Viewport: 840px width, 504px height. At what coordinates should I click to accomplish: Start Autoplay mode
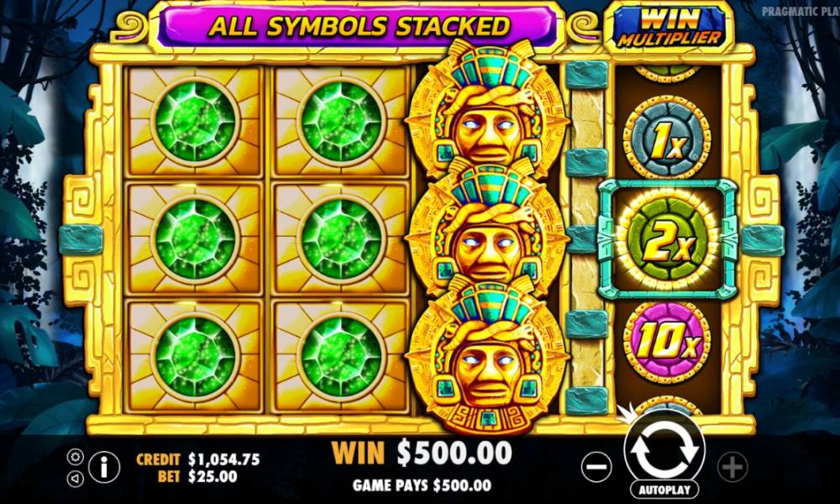point(664,490)
